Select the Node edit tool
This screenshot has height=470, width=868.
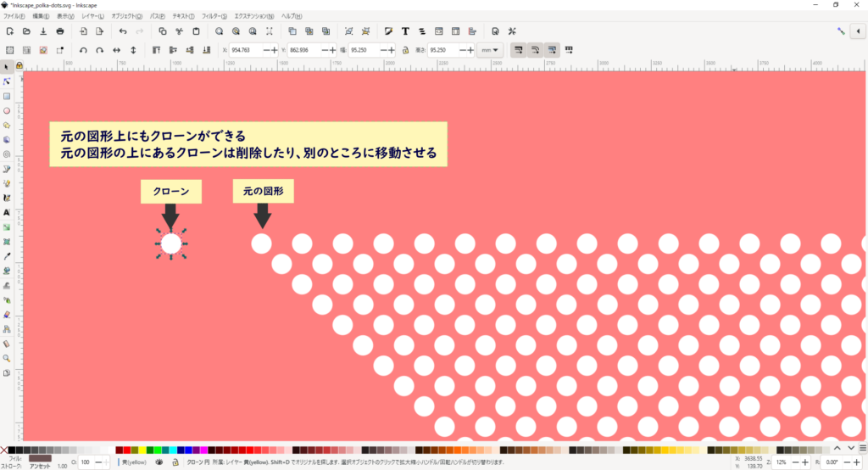(x=7, y=81)
